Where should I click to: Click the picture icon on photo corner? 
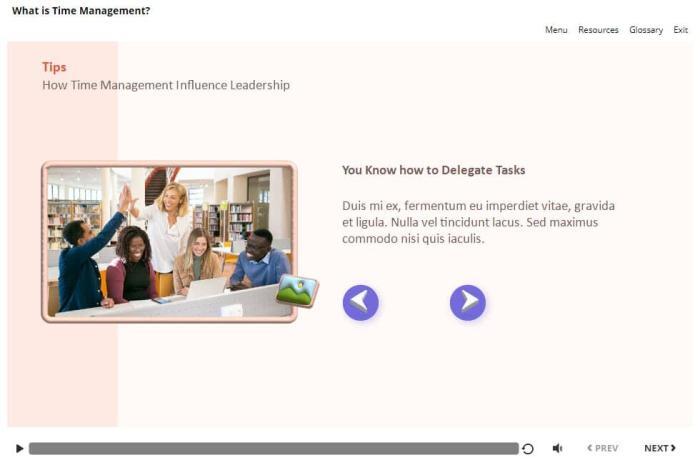(297, 290)
